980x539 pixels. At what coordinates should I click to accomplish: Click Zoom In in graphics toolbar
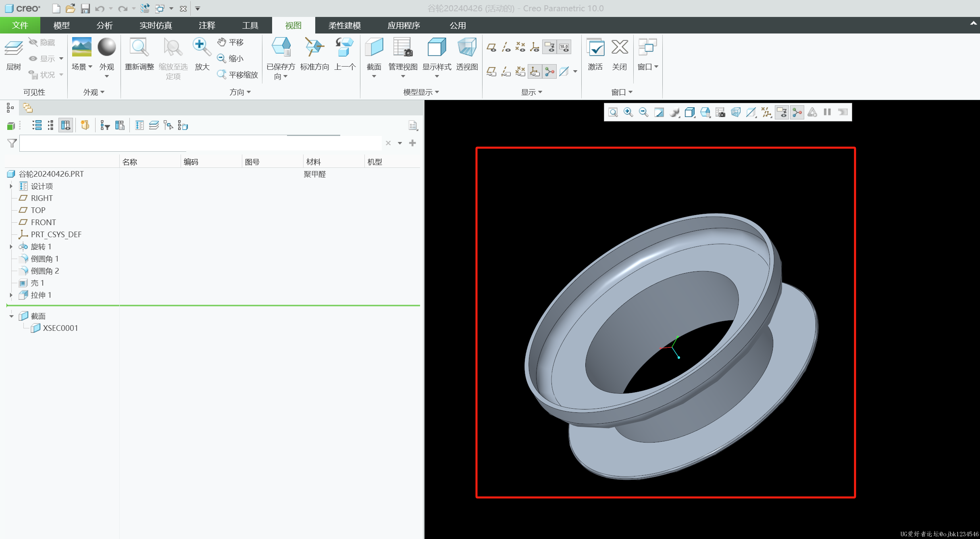[628, 112]
